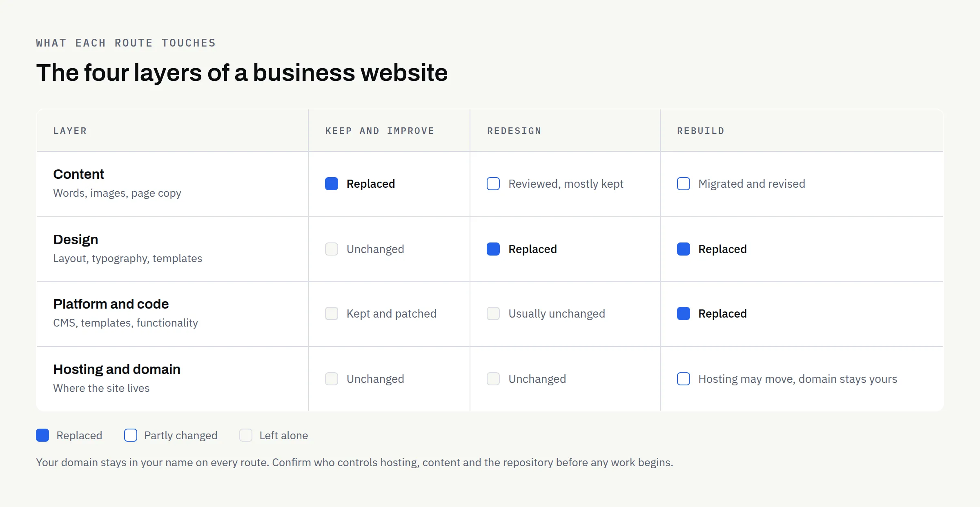Toggle the Migrated and revised checkbox
Viewport: 980px width, 507px height.
(x=684, y=184)
